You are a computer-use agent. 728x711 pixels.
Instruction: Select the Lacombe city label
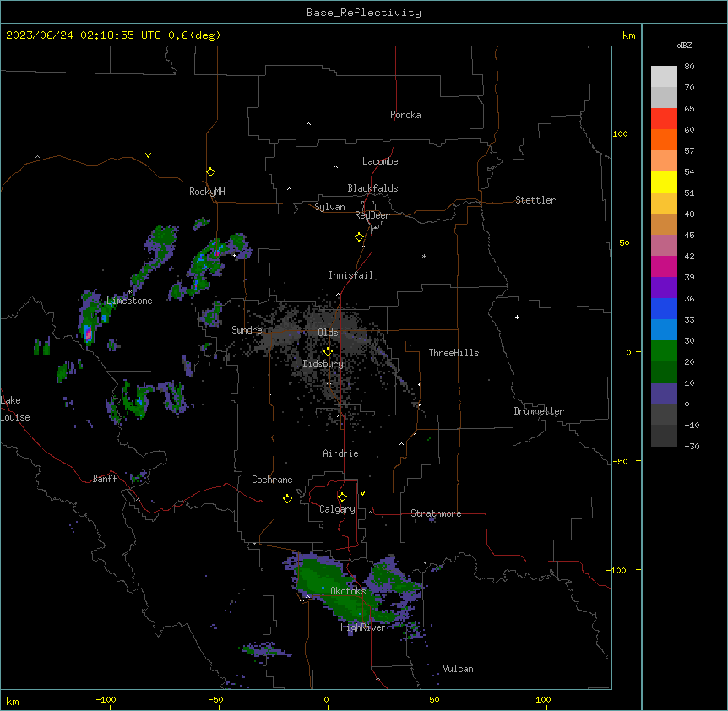(x=380, y=161)
